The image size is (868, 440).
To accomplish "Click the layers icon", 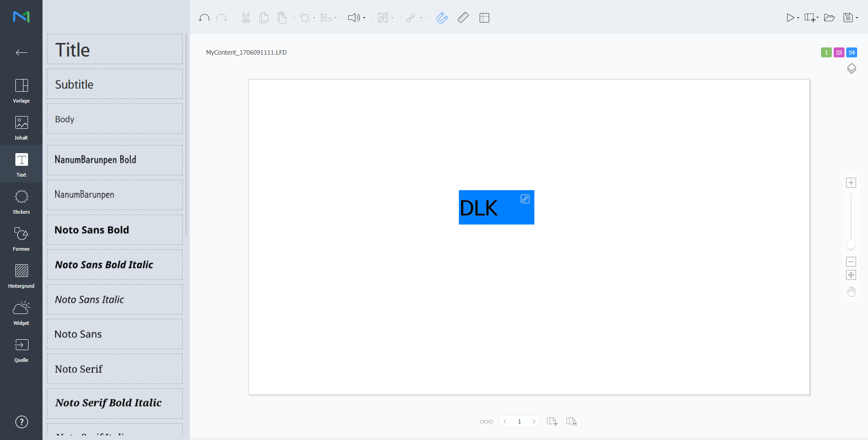I will coord(851,69).
